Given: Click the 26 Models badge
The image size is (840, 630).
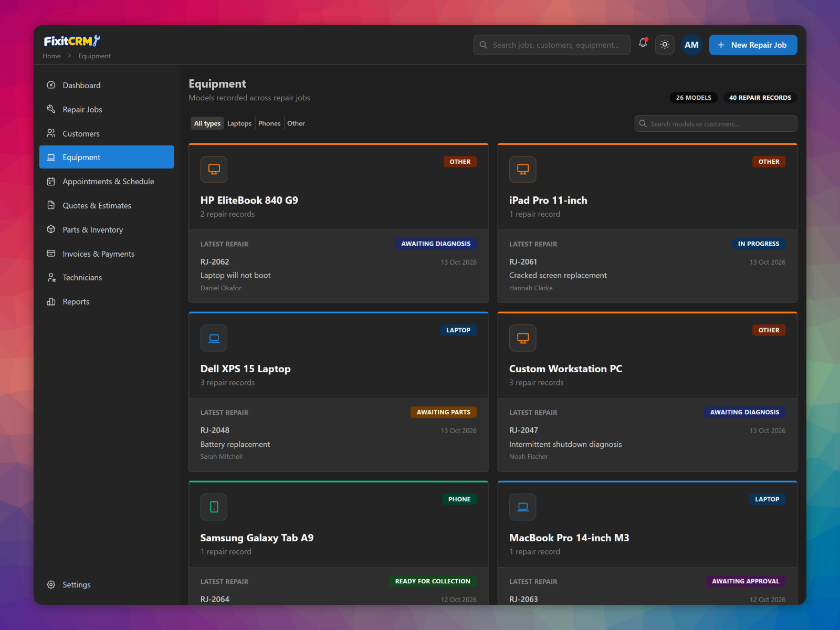Looking at the screenshot, I should [x=694, y=98].
